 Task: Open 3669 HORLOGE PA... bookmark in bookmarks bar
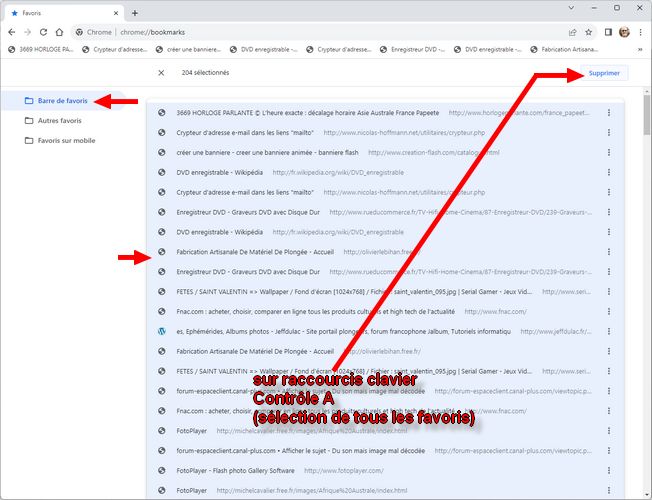click(x=41, y=50)
